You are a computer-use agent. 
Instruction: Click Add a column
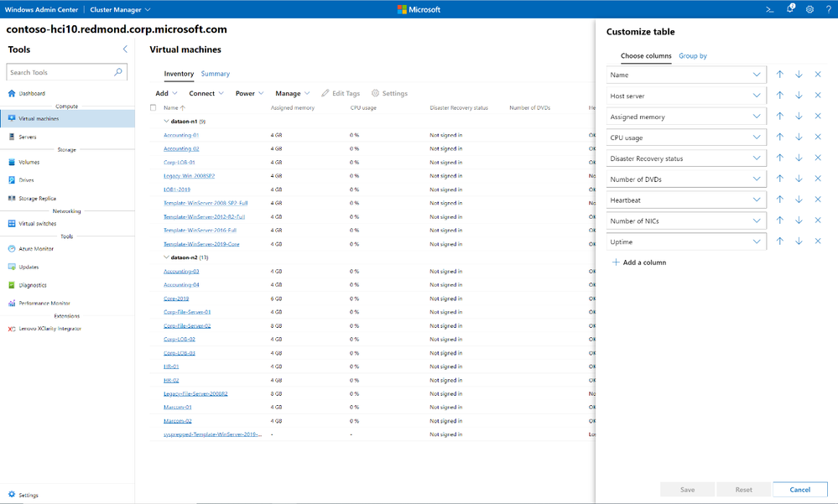[x=638, y=262]
